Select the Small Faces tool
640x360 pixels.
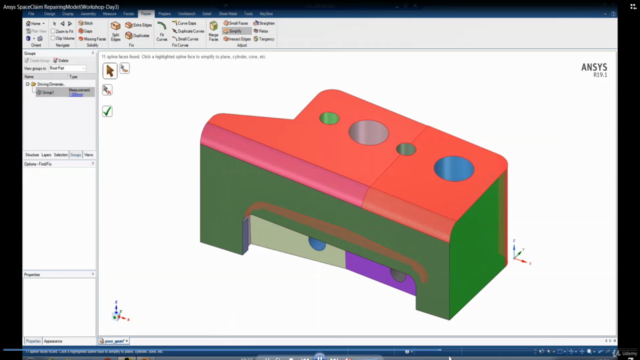tap(236, 23)
